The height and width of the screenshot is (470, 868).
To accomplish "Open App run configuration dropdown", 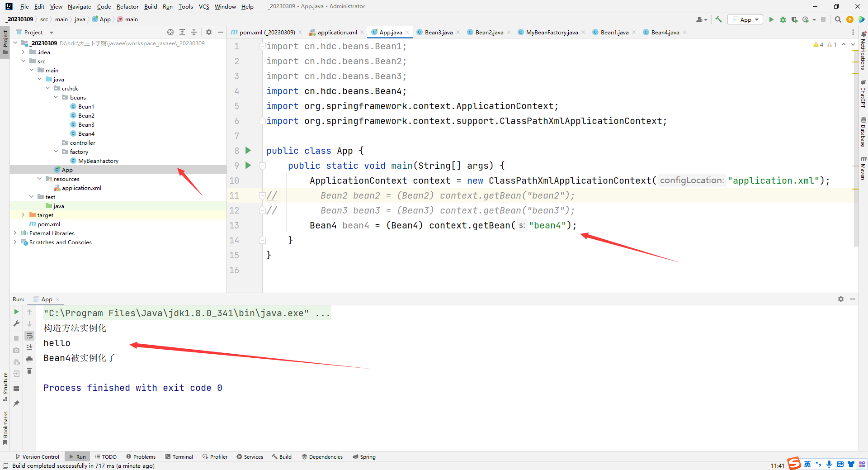I will [x=745, y=19].
